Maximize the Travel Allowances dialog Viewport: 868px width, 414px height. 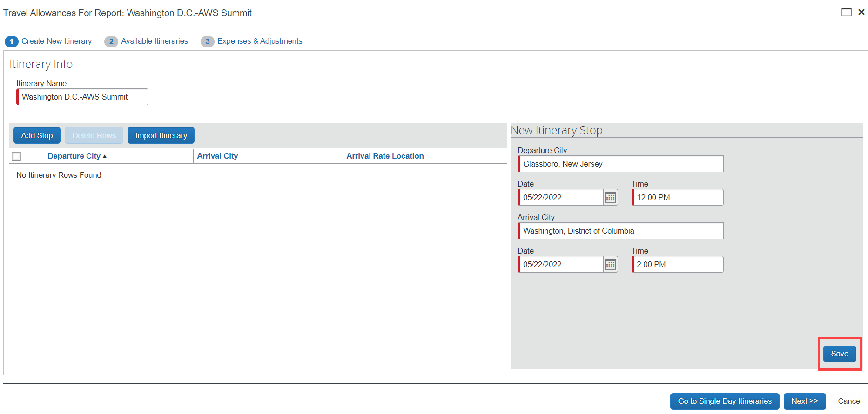point(847,12)
